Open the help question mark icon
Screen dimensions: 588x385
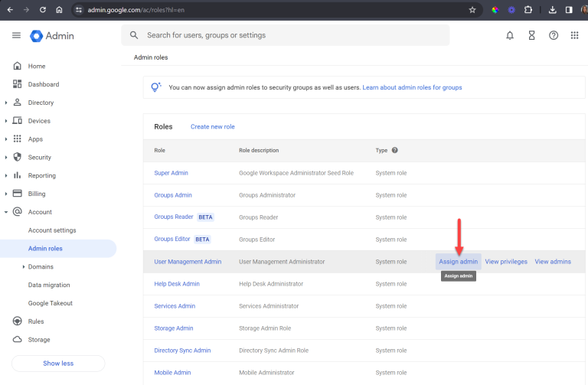pyautogui.click(x=553, y=35)
